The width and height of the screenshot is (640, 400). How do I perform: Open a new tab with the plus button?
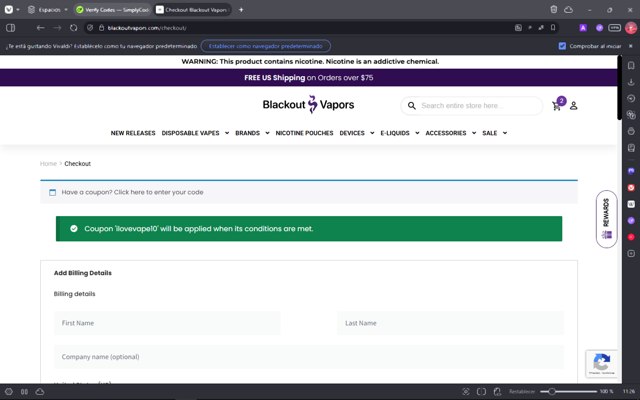[x=241, y=9]
